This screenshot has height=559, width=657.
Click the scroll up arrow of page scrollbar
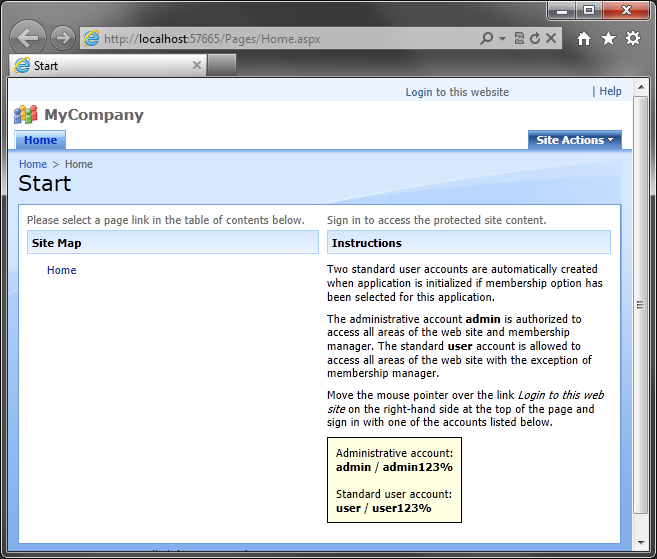point(641,87)
